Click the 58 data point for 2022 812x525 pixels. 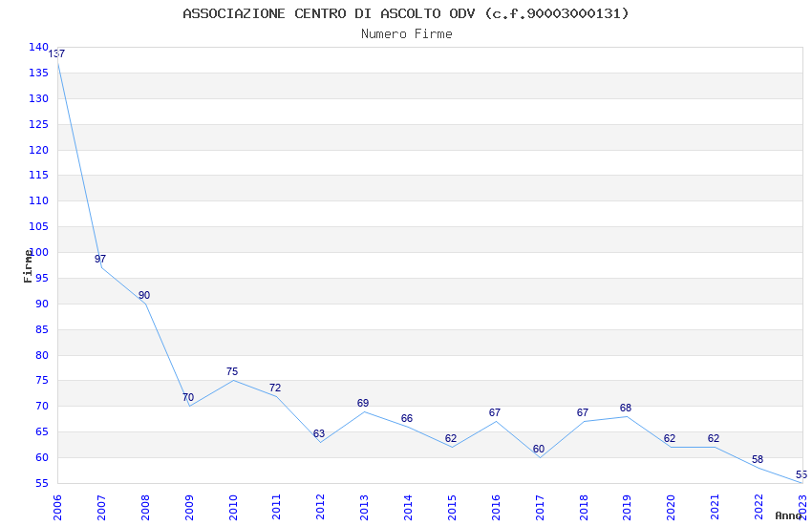(758, 459)
